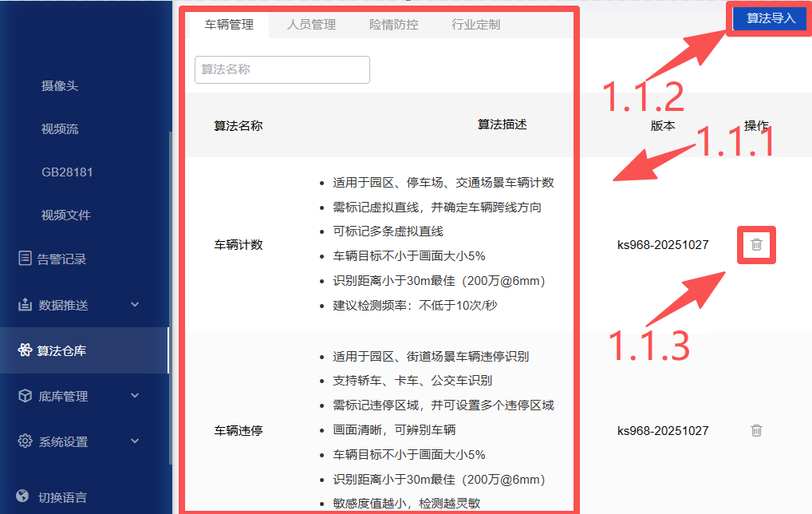Click the 告警记录 document icon
Viewport: 812px width, 514px height.
[25, 259]
